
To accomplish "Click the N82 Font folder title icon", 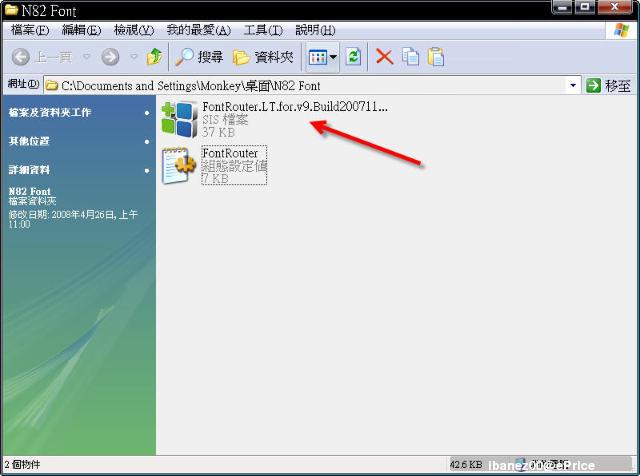I will [x=11, y=9].
